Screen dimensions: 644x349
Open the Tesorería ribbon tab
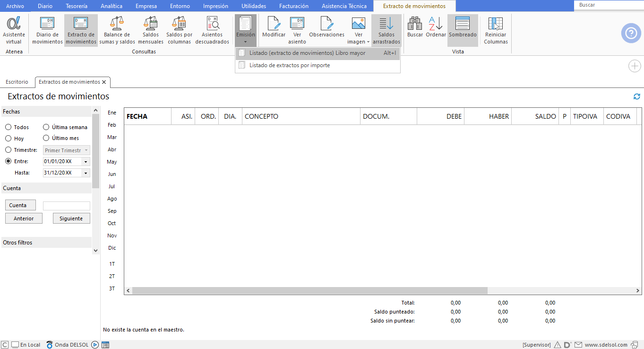pos(77,6)
